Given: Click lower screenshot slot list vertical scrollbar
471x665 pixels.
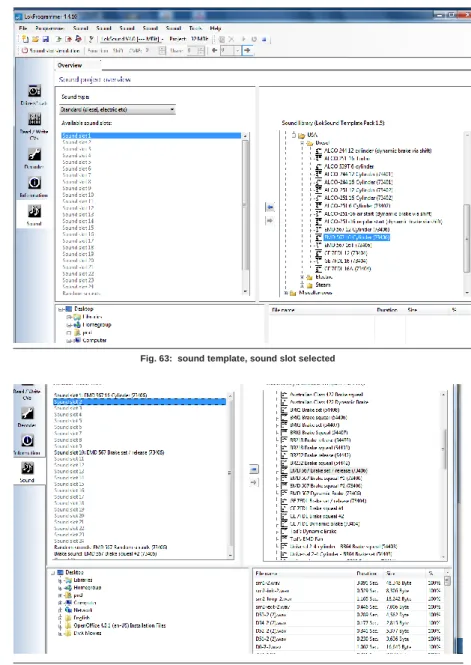Looking at the screenshot, I should (x=230, y=472).
